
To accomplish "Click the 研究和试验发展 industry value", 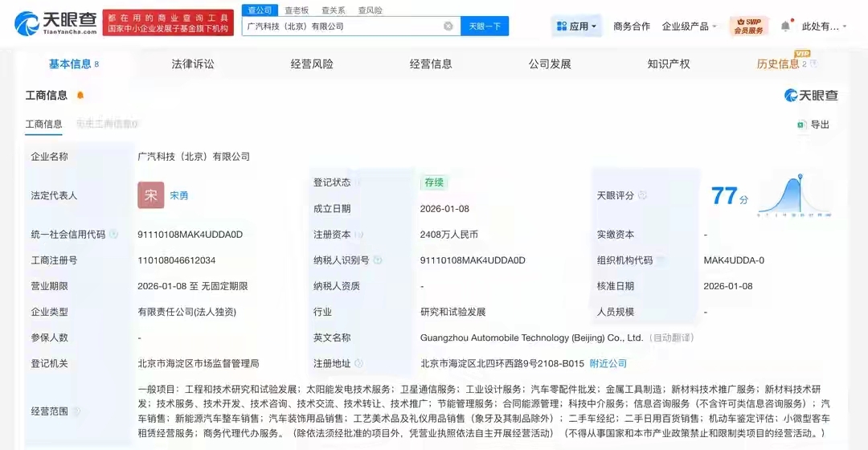I will 452,312.
